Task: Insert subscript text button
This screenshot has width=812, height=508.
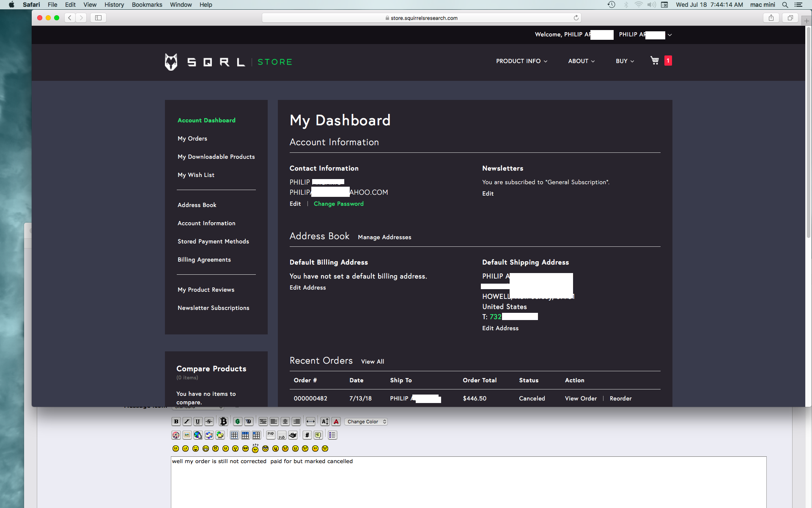Action: pyautogui.click(x=282, y=435)
